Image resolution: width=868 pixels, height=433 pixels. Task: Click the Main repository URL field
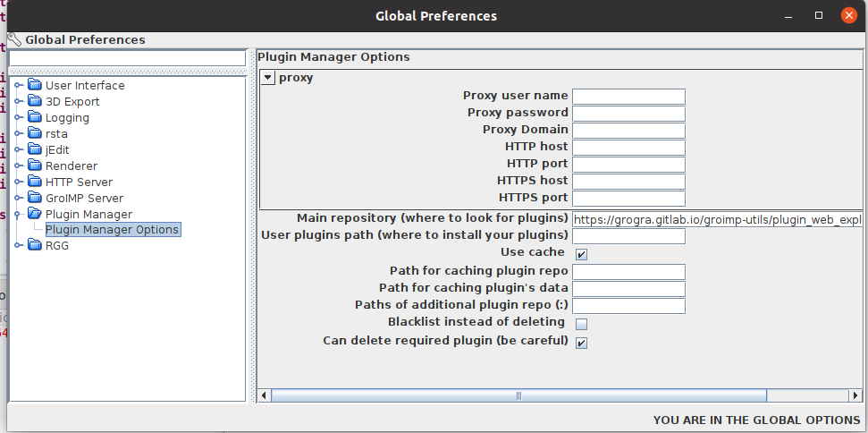tap(717, 219)
